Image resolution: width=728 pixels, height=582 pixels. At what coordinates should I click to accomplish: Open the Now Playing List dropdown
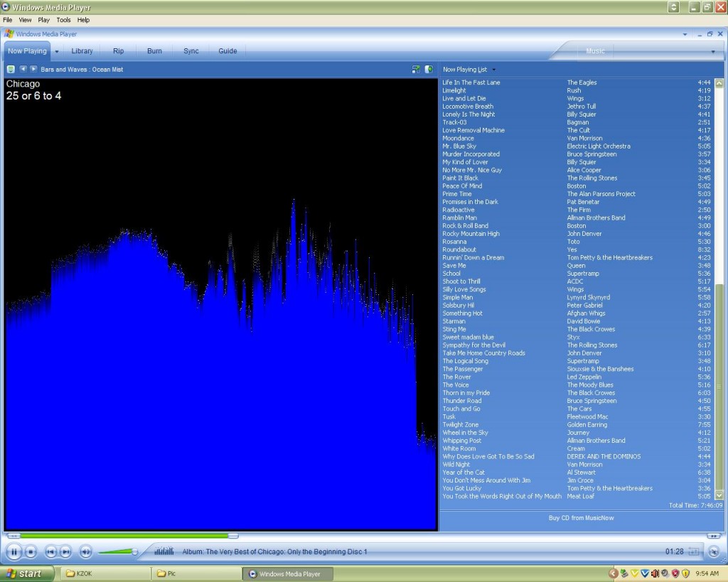tap(493, 70)
